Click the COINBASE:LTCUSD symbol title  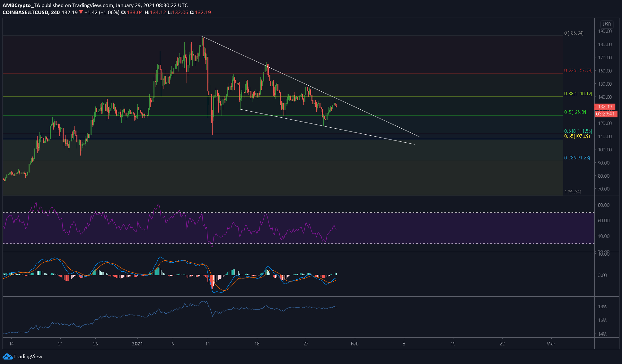(26, 12)
